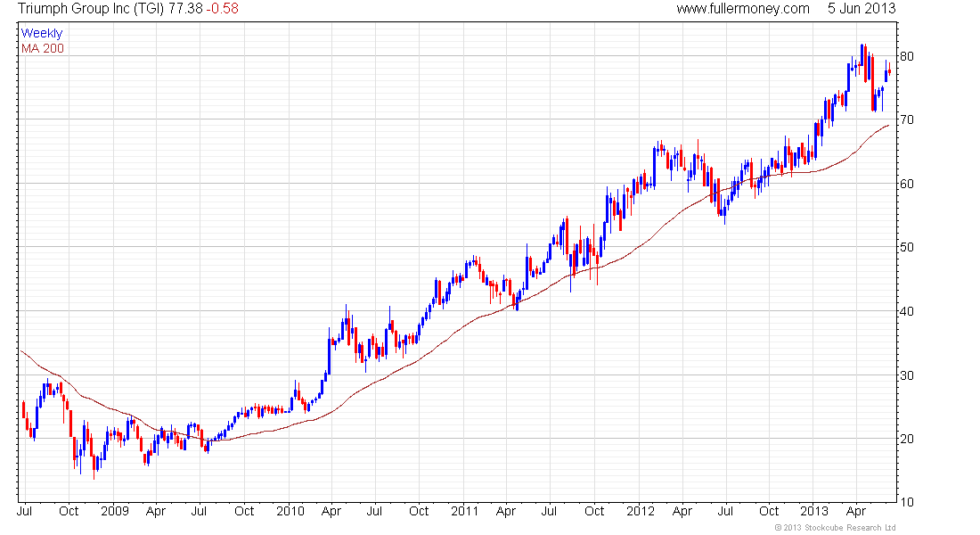Click the 'Oct' label just before 2013
The height and width of the screenshot is (535, 980).
[769, 511]
